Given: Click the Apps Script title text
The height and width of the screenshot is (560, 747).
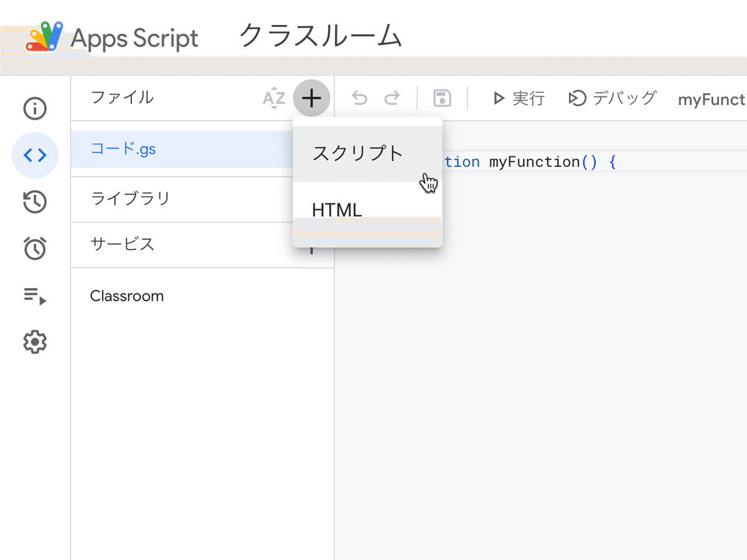Looking at the screenshot, I should tap(134, 39).
